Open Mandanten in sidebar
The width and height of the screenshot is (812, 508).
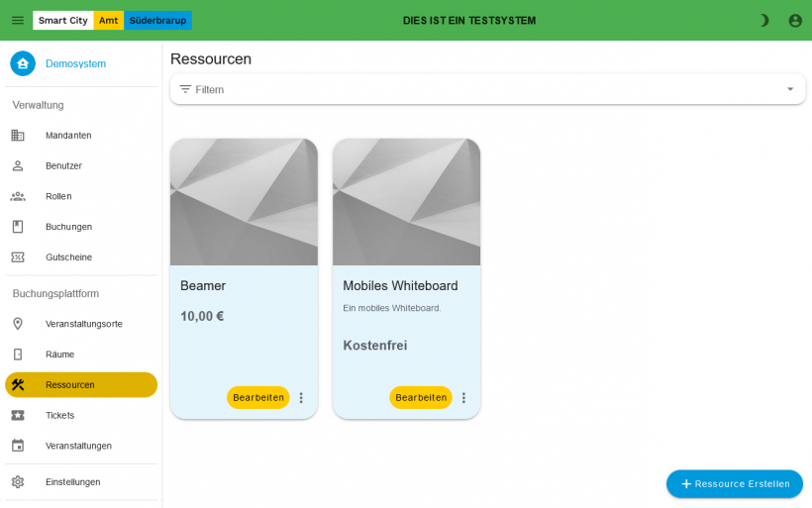(68, 136)
